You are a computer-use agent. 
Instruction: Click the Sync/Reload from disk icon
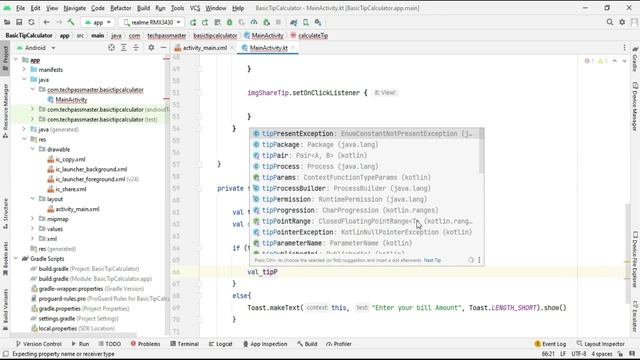pyautogui.click(x=31, y=22)
